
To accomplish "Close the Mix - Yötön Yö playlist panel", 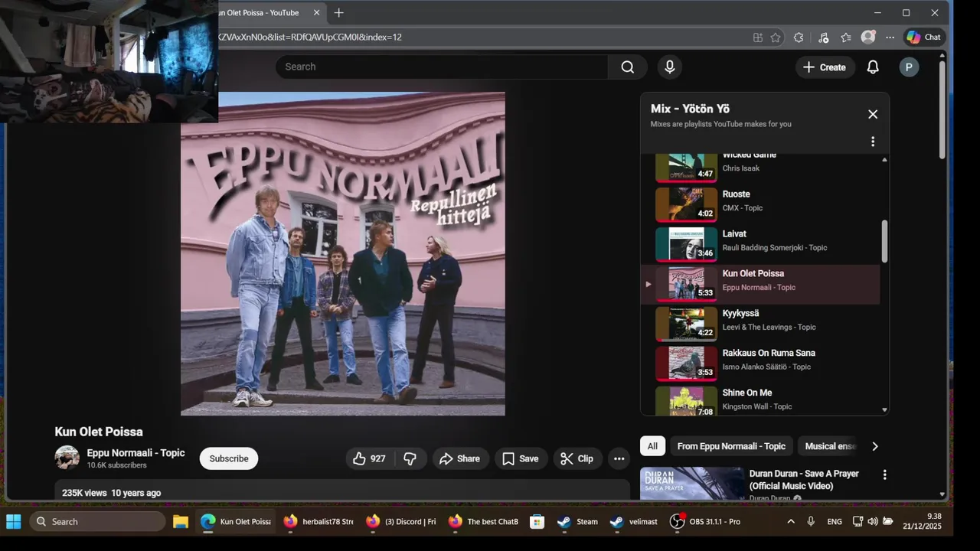I will point(873,114).
